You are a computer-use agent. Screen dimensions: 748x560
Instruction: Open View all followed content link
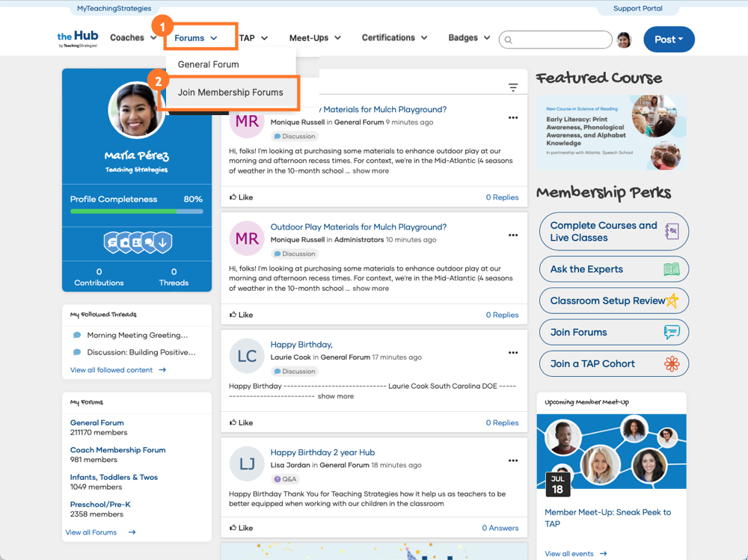tap(117, 370)
